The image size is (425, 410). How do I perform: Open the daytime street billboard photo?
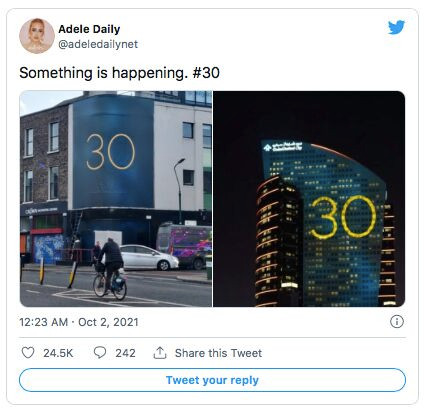pos(116,199)
